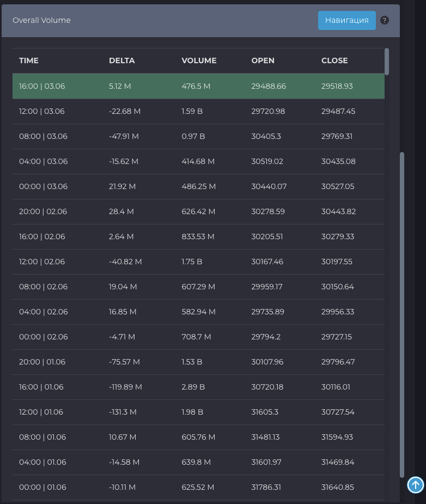Viewport: 426px width, 504px height.
Task: Sort the table by TIME column
Action: click(x=28, y=60)
